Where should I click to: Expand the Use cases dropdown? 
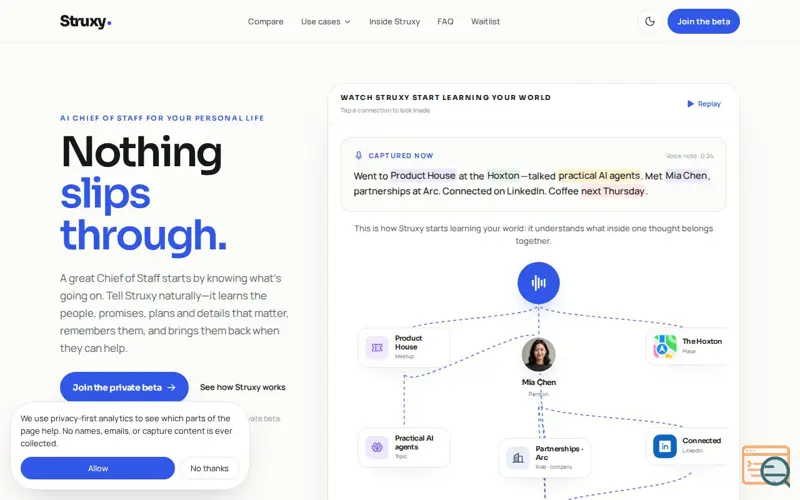coord(326,21)
